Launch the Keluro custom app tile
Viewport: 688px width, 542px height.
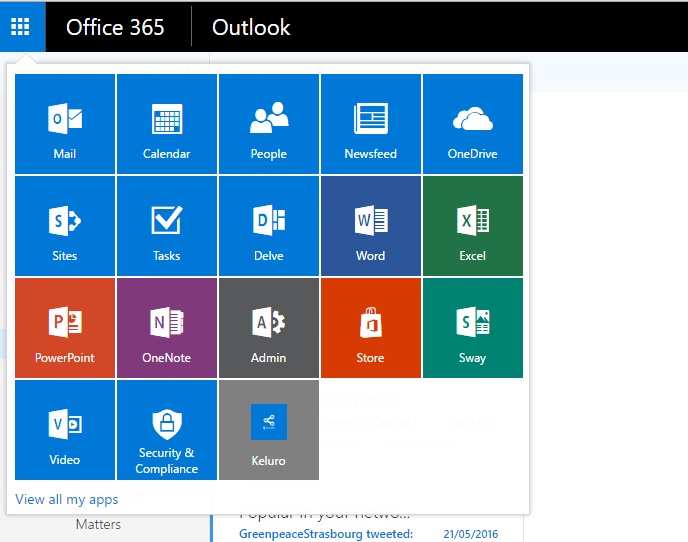[269, 430]
